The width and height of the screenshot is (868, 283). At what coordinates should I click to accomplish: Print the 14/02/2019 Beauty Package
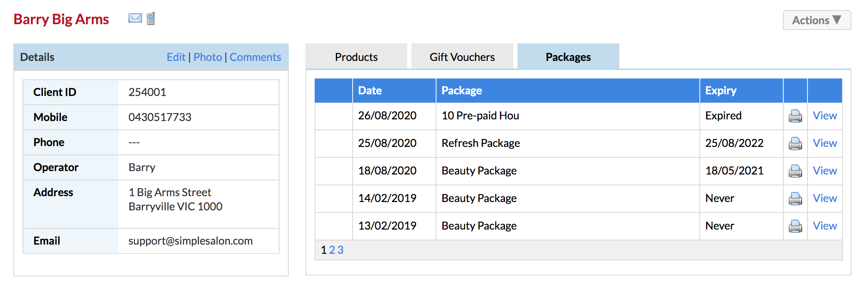tap(795, 199)
